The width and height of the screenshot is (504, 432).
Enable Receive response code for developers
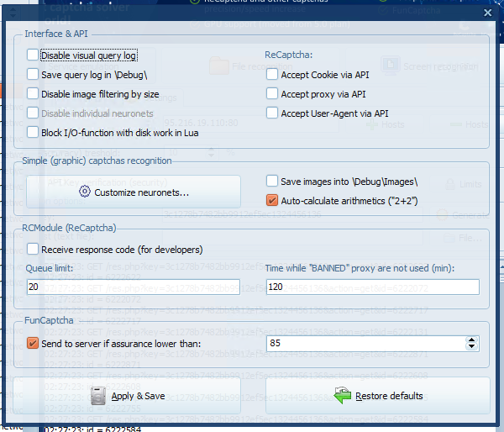pyautogui.click(x=33, y=250)
